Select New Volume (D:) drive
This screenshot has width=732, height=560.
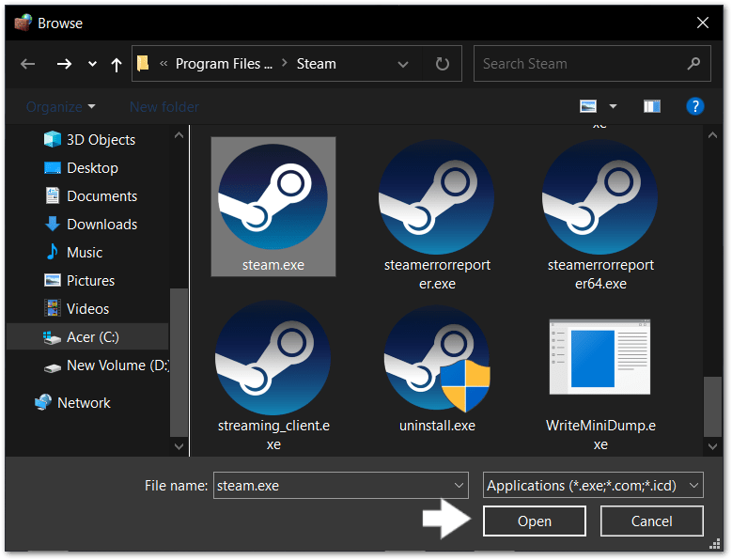tap(106, 366)
